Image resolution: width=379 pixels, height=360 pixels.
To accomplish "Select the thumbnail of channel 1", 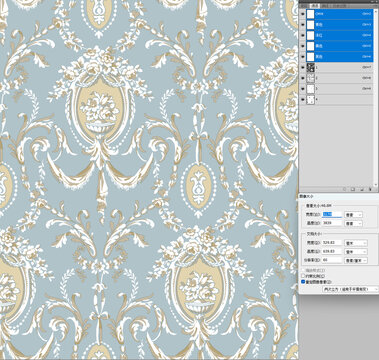I will point(311,68).
